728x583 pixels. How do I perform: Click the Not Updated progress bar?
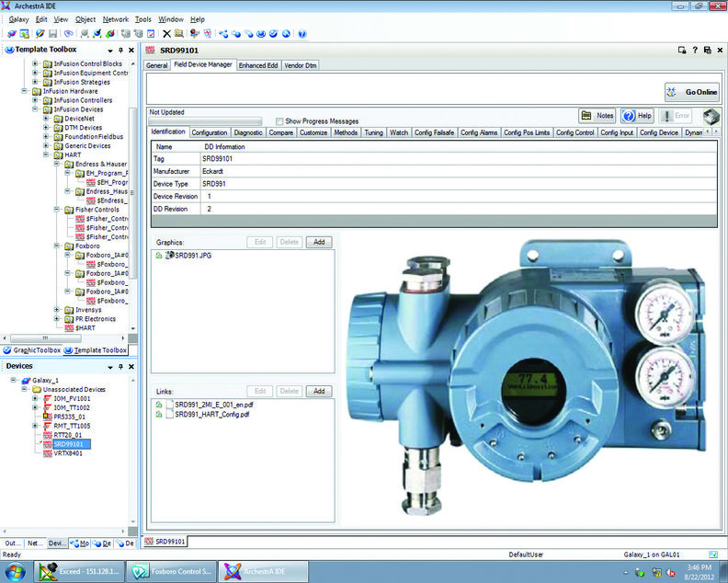(x=205, y=121)
